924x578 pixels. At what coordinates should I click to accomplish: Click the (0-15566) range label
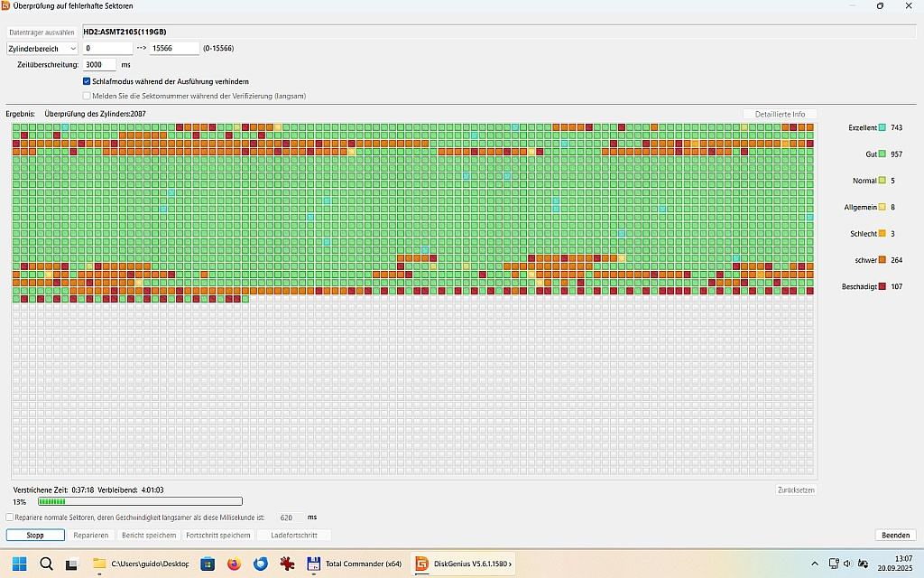(218, 49)
